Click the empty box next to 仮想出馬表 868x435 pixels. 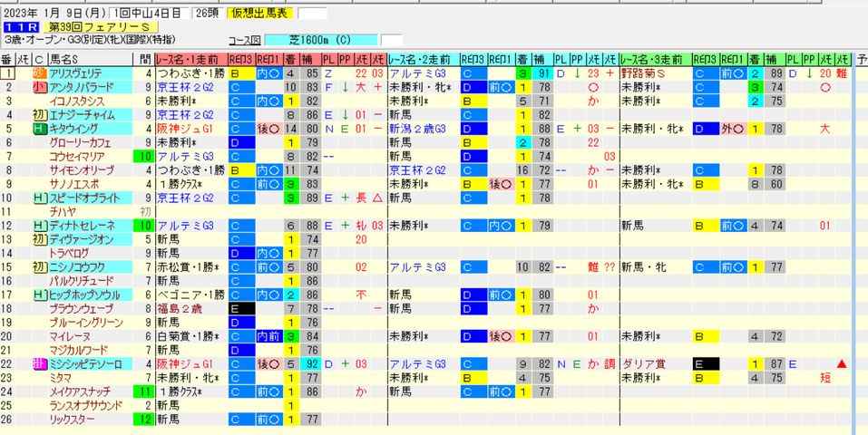point(312,14)
